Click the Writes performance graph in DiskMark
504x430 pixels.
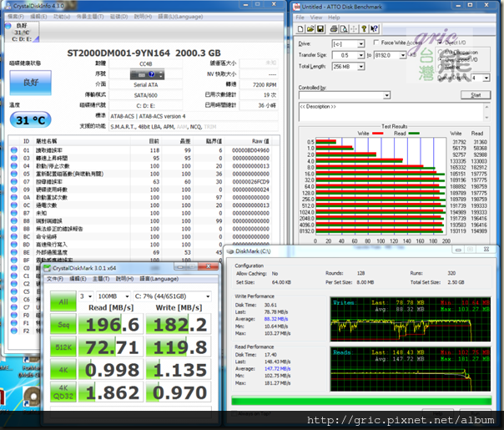tap(411, 319)
